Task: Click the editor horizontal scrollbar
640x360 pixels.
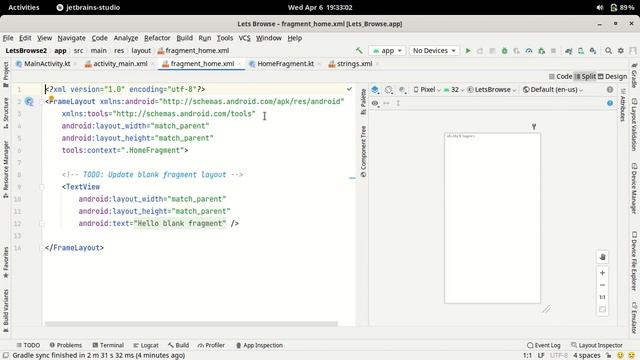Action: point(191,324)
